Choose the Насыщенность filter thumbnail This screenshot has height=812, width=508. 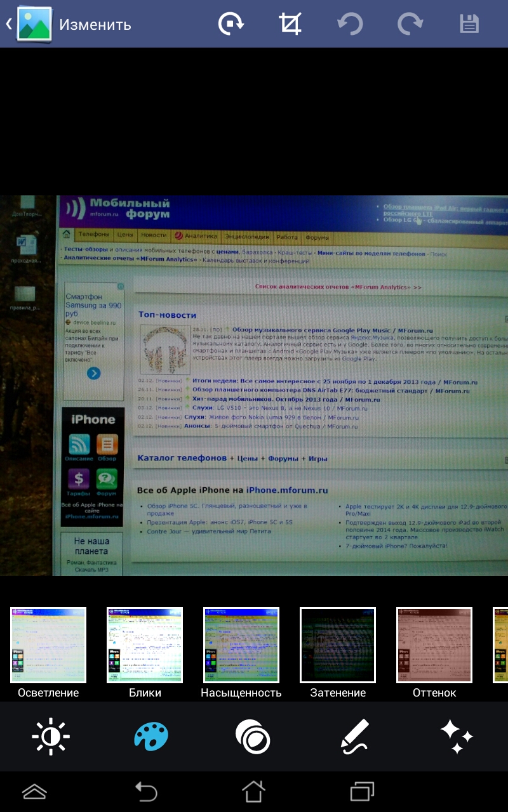[241, 645]
